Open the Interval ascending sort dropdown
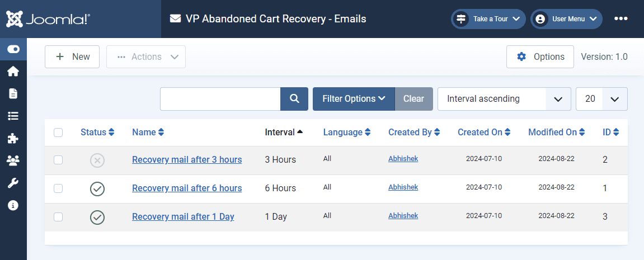644x260 pixels. (x=504, y=98)
